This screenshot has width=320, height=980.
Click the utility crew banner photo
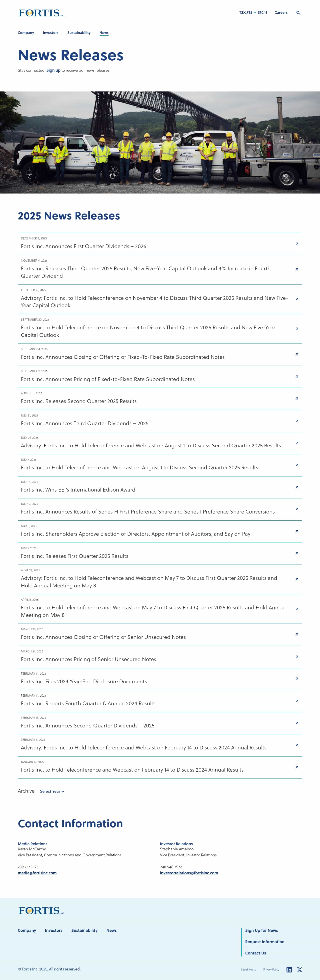pyautogui.click(x=160, y=142)
